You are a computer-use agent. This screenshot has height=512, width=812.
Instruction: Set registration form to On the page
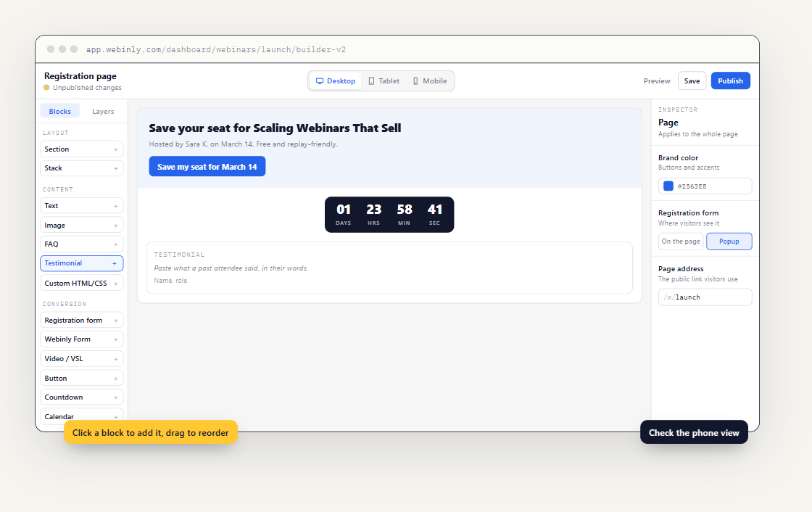pos(681,241)
